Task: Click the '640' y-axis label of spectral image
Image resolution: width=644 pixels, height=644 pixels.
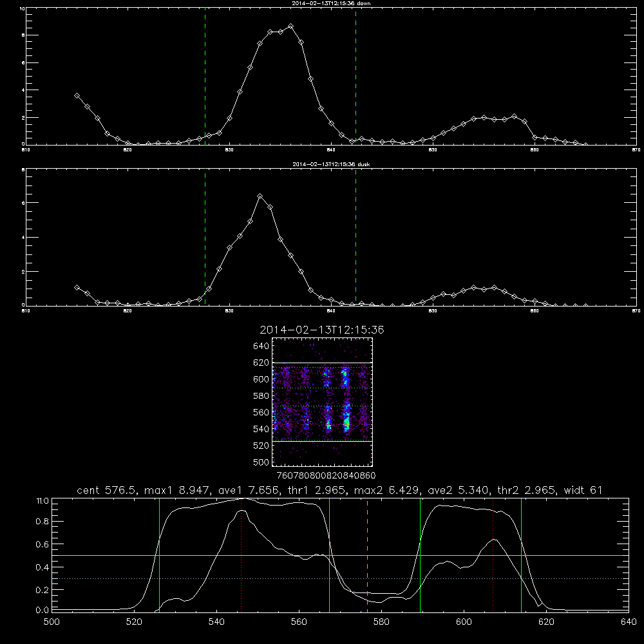Action: [261, 346]
